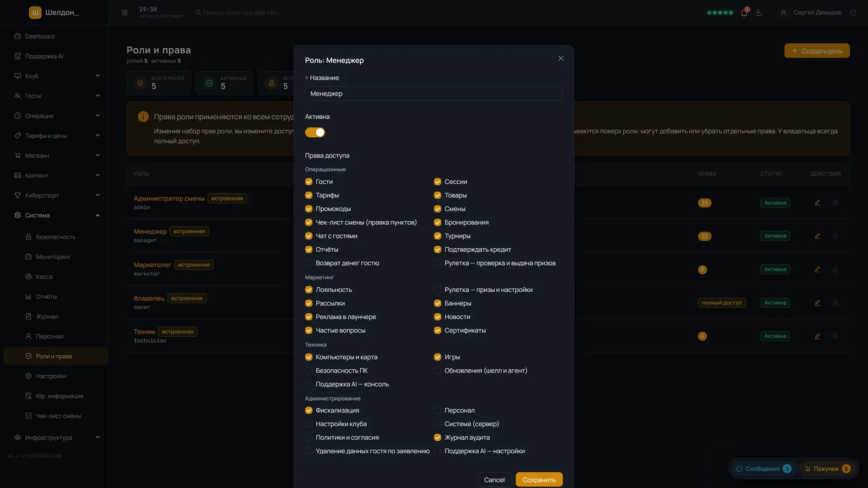Check the Возврат денег гостю checkbox
868x488 pixels.
pos(309,263)
